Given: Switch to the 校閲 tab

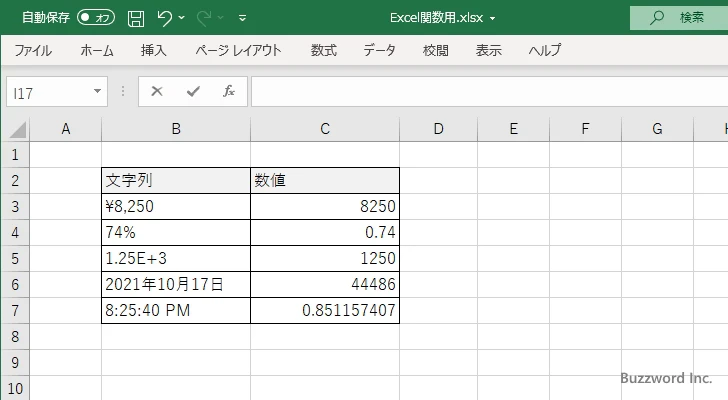Looking at the screenshot, I should tap(436, 50).
